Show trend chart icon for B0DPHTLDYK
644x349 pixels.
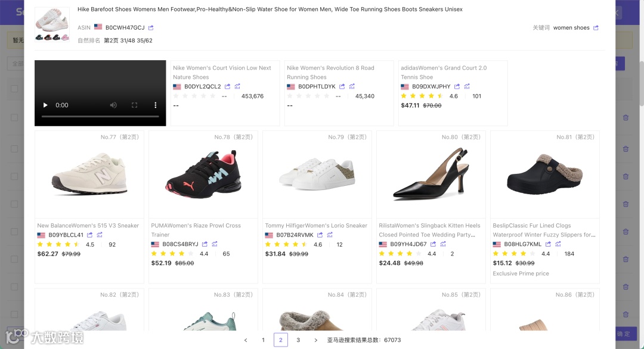point(351,86)
